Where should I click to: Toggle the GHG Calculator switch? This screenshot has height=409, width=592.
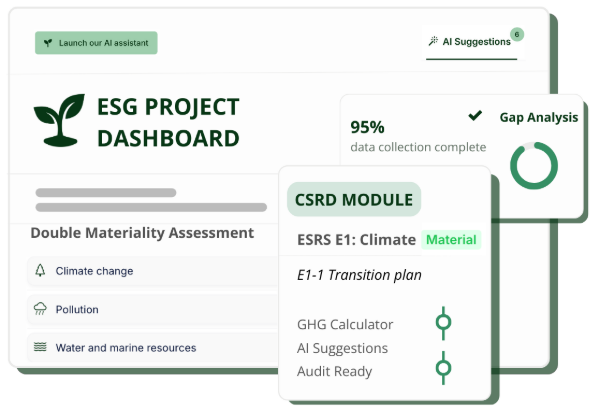point(443,323)
